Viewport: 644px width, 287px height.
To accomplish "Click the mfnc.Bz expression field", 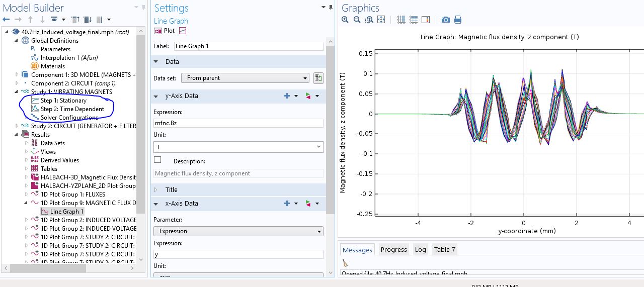I will tap(238, 123).
